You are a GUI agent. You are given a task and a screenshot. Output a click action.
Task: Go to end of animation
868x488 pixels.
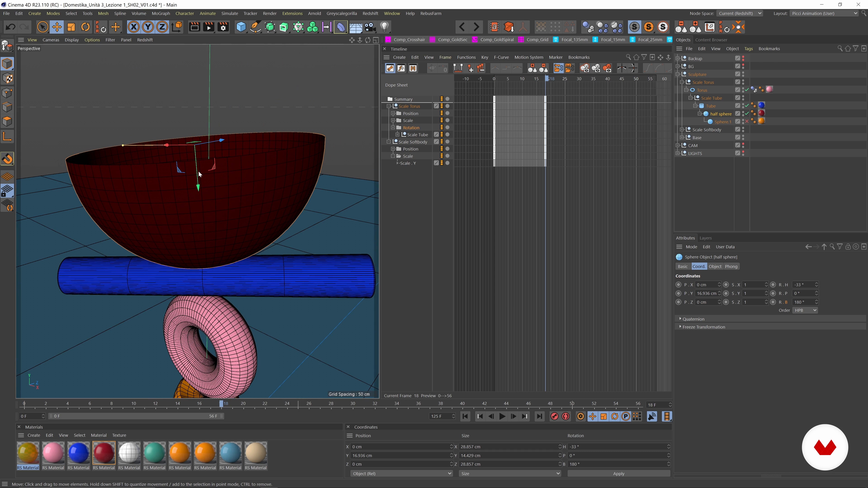[x=540, y=417]
